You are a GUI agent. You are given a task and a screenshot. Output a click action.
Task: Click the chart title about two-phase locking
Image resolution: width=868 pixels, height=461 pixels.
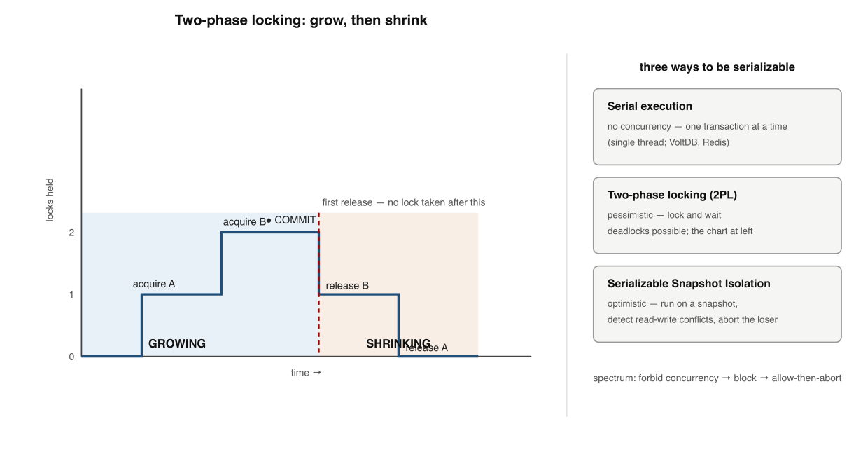(x=301, y=20)
